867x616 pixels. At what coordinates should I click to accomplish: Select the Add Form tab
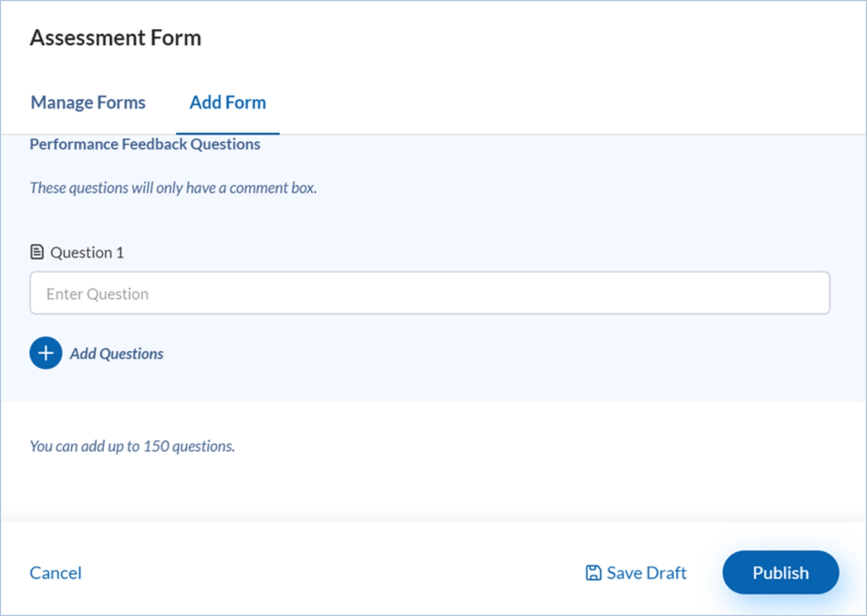click(227, 103)
